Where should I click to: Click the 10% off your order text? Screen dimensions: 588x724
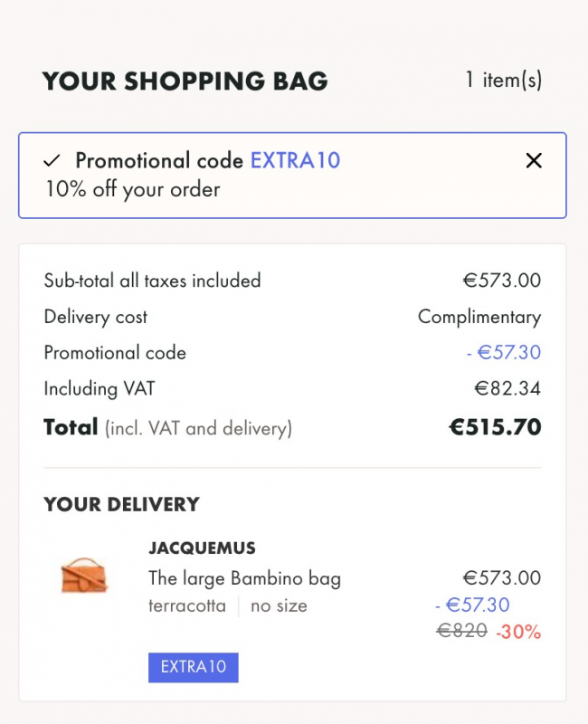click(x=133, y=189)
